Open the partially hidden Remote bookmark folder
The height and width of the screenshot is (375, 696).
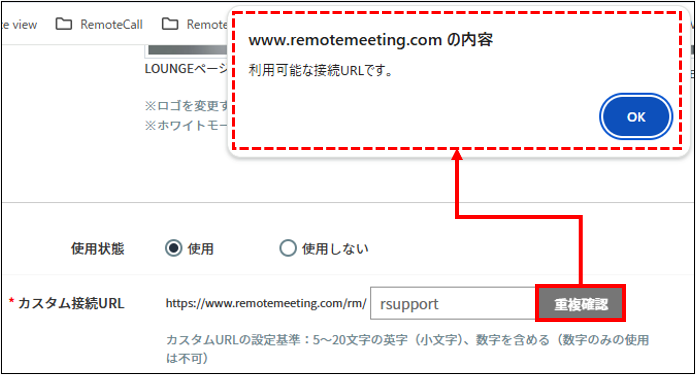[x=194, y=24]
